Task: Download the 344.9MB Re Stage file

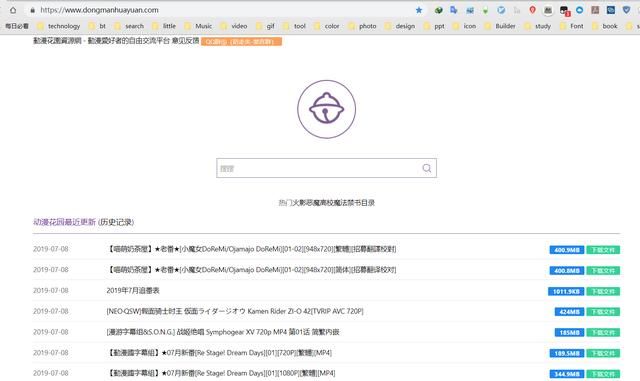Action: pyautogui.click(x=603, y=374)
